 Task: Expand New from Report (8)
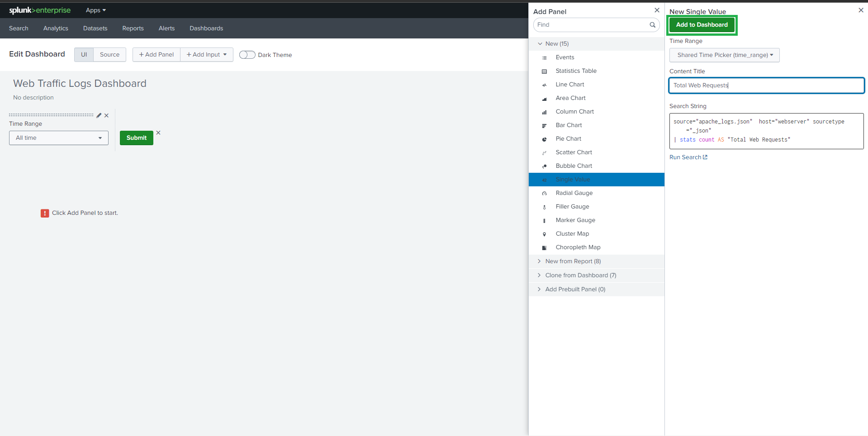coord(597,261)
